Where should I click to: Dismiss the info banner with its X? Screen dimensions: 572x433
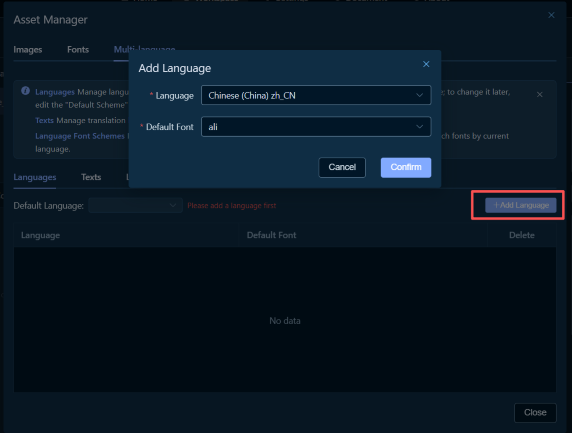(x=540, y=94)
